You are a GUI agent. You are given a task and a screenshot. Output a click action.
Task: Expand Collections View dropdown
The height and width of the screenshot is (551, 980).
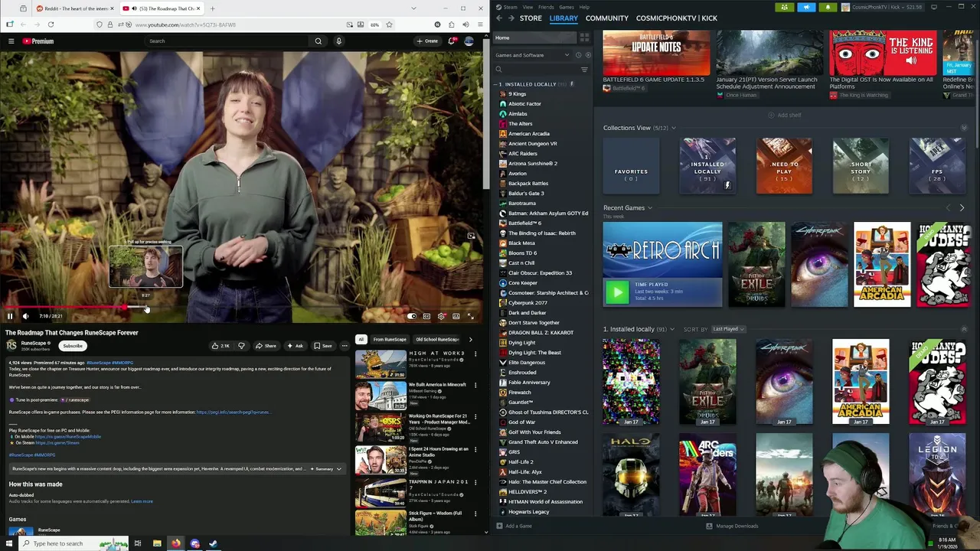pyautogui.click(x=674, y=128)
